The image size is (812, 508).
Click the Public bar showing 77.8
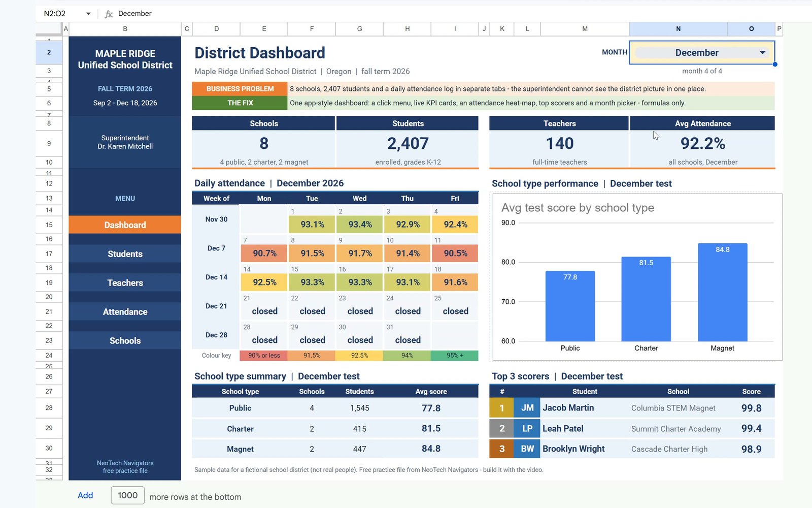point(570,306)
